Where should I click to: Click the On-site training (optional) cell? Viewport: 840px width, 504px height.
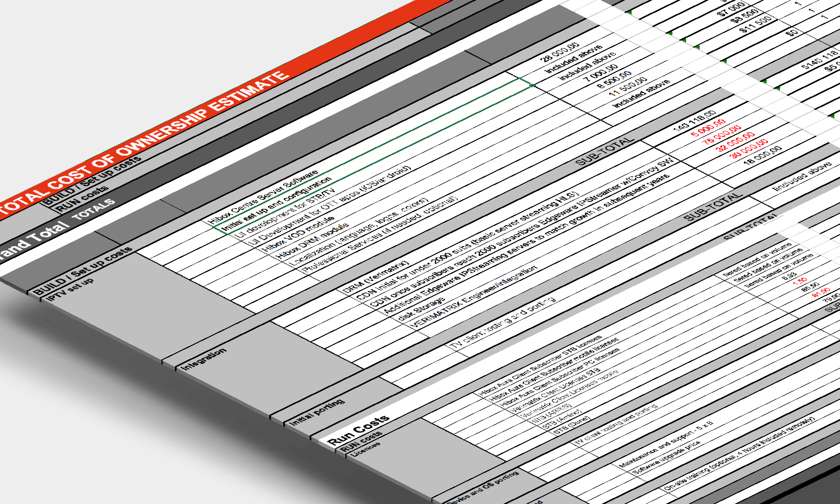tap(740, 454)
